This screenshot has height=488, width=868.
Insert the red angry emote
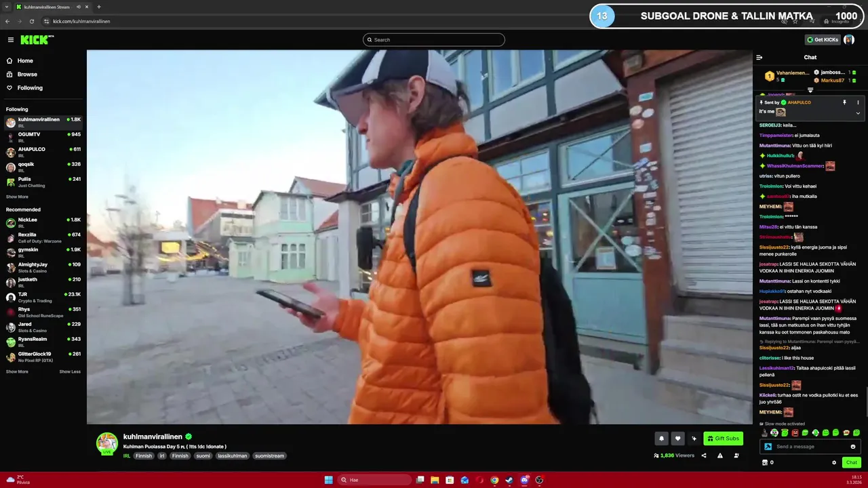pos(795,432)
